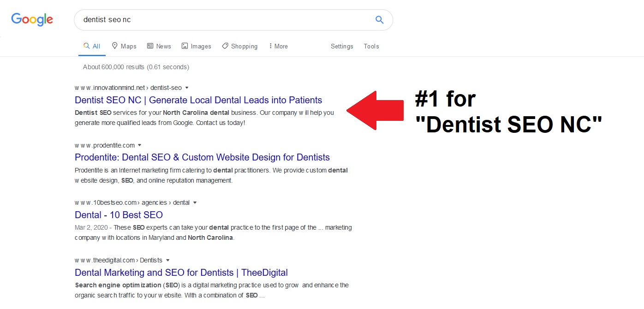This screenshot has width=644, height=309.
Task: Click the www.theedigital.com Dentists breadcrumb
Action: tap(119, 260)
